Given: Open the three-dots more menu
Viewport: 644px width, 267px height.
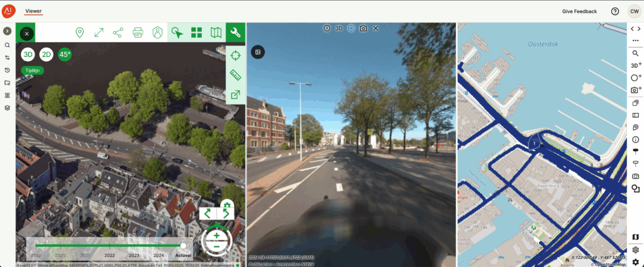Looking at the screenshot, I should (x=635, y=41).
